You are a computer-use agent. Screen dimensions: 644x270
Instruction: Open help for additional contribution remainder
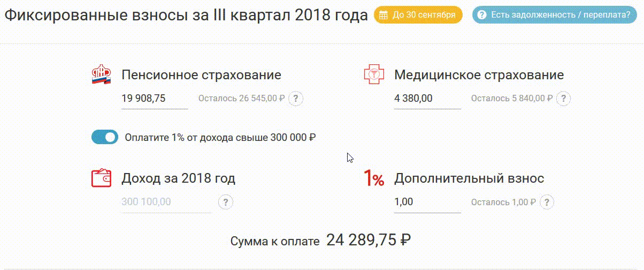pos(547,202)
